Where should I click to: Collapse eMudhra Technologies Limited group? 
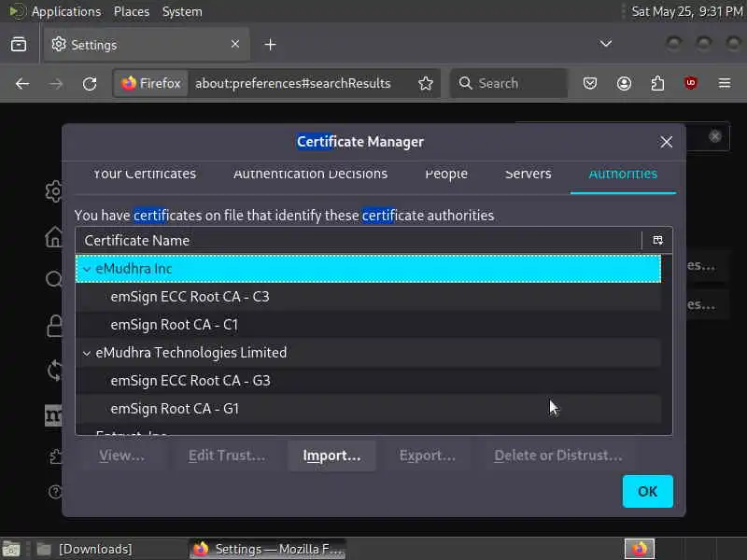click(87, 354)
